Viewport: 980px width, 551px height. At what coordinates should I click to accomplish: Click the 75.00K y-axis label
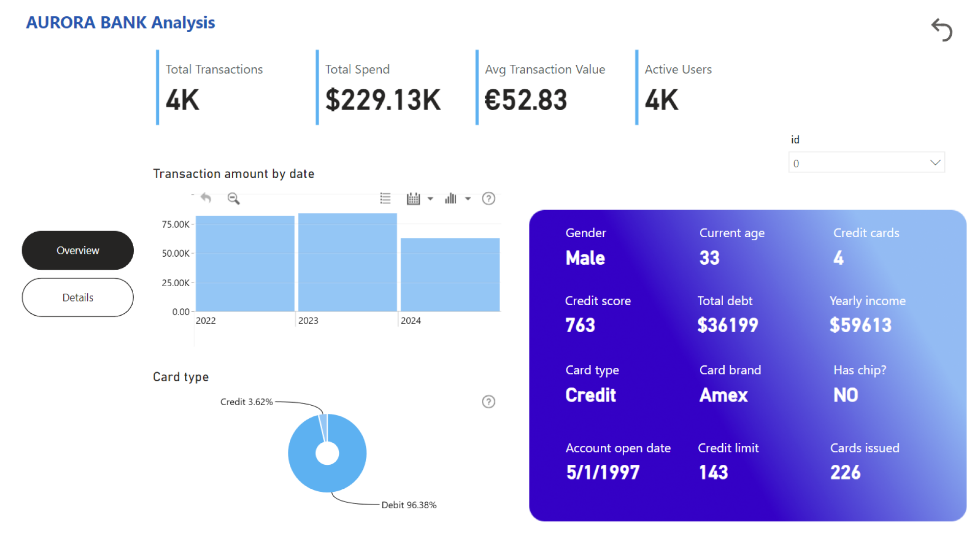pyautogui.click(x=176, y=224)
